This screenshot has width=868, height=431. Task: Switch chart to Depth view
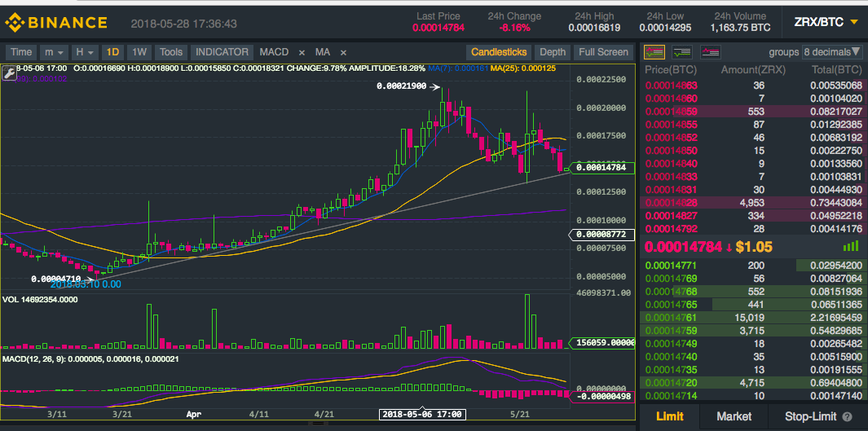[x=553, y=53]
